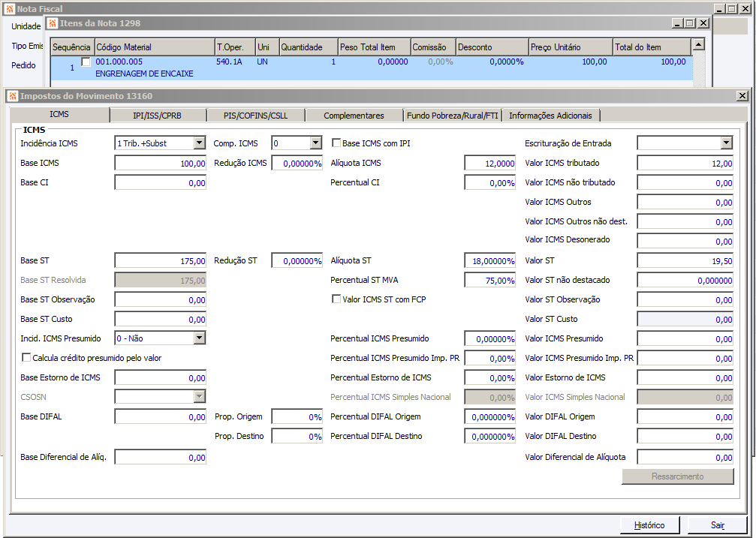Viewport: 756px width, 538px height.
Task: Select the checkbox on item row 1
Action: click(86, 62)
